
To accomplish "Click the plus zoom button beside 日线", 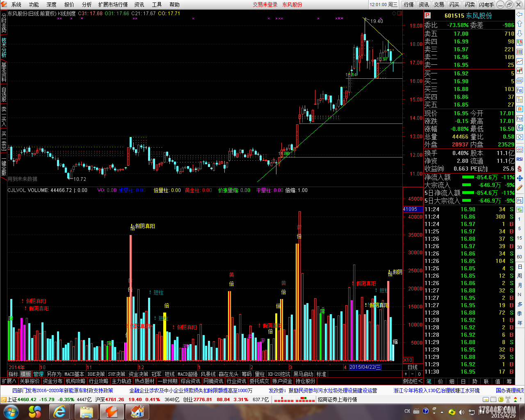I will pos(406,374).
